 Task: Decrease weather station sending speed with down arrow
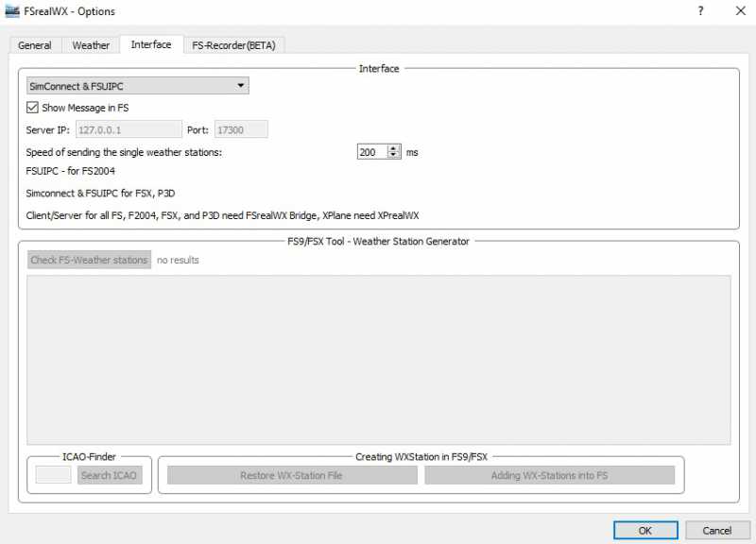click(394, 156)
